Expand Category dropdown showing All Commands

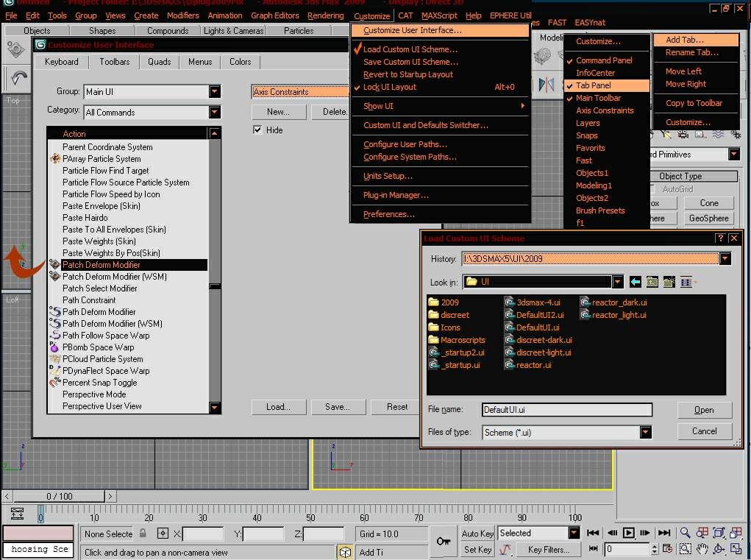215,112
